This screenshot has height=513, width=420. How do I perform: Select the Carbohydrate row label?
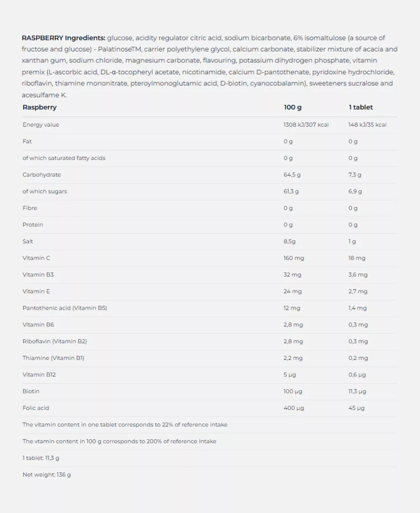coord(41,175)
